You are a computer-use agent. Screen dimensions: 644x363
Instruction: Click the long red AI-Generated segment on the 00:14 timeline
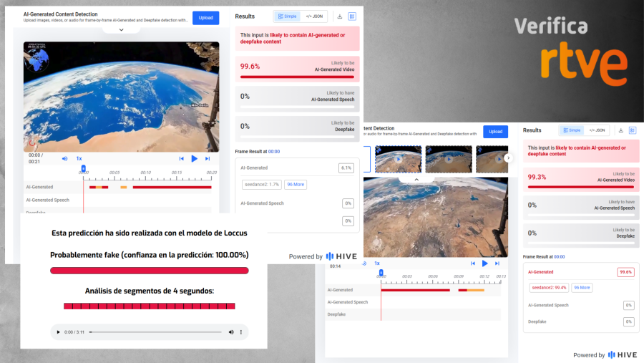point(416,290)
